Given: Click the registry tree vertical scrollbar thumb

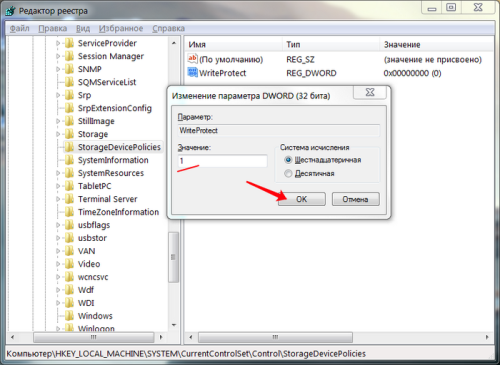Looking at the screenshot, I should click(173, 257).
